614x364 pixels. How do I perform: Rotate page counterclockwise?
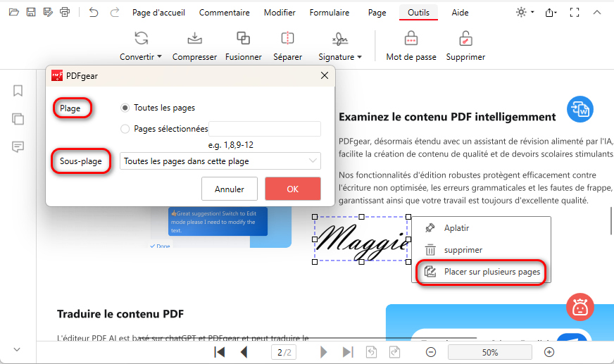(371, 352)
